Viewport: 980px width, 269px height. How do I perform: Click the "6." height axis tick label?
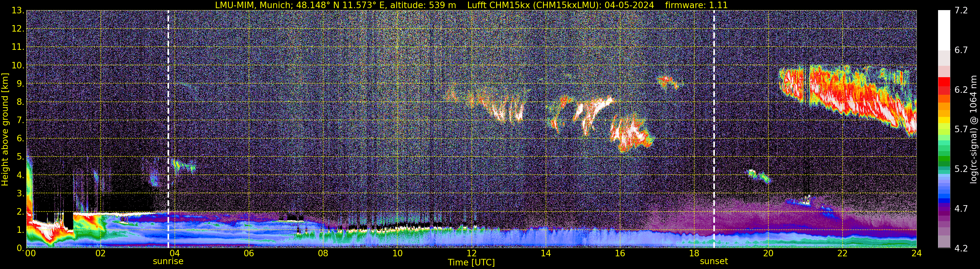(x=20, y=138)
